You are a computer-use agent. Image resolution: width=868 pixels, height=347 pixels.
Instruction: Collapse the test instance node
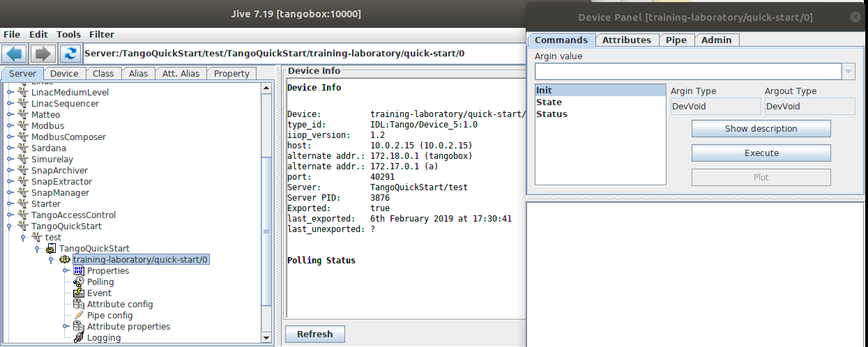(x=23, y=238)
